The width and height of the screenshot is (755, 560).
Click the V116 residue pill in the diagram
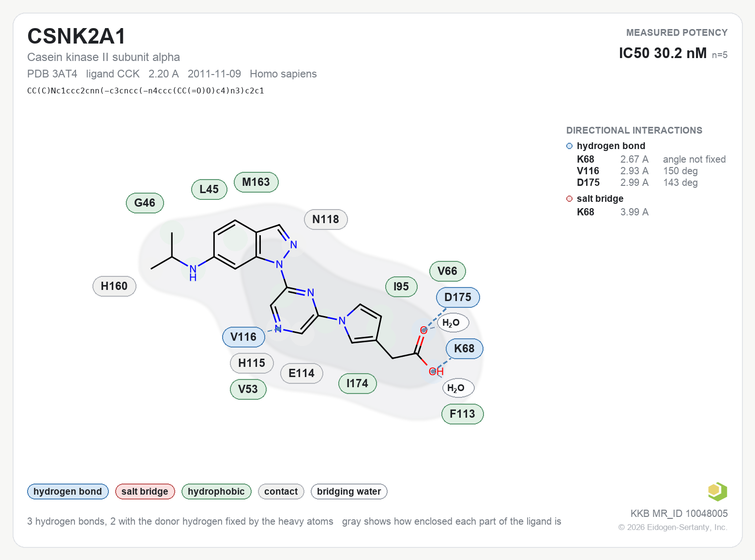point(243,337)
